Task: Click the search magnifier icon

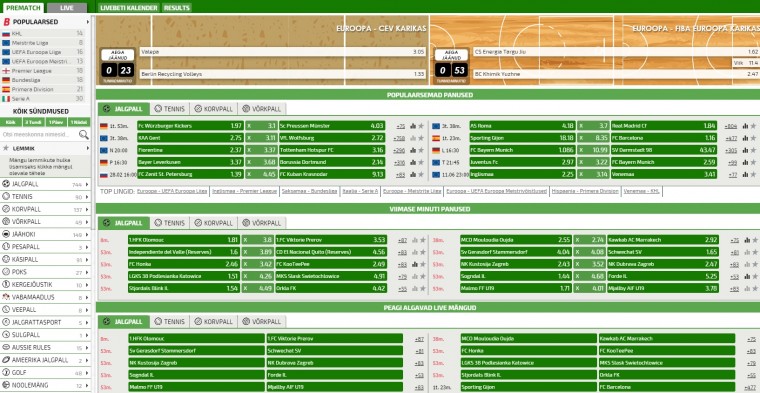Action: click(84, 135)
